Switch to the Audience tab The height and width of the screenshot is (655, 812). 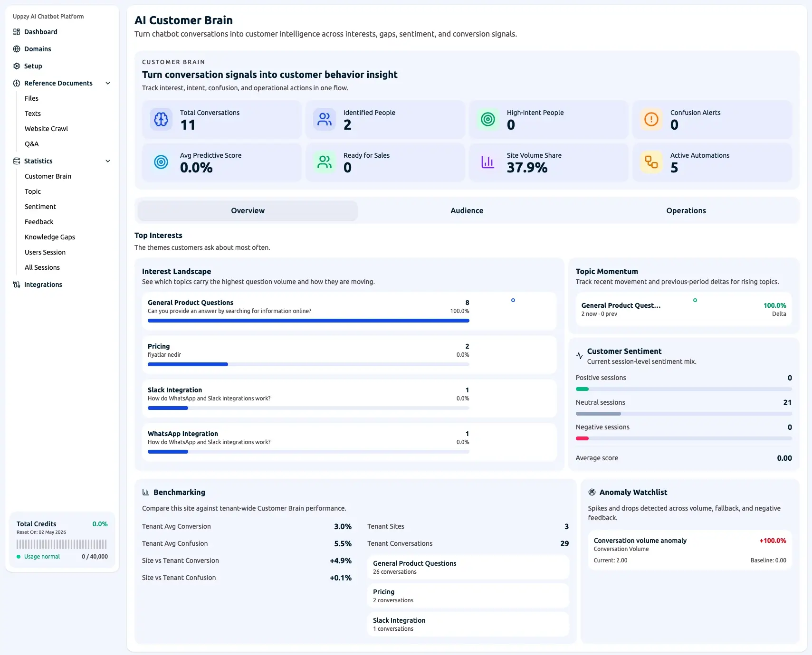[x=467, y=210]
